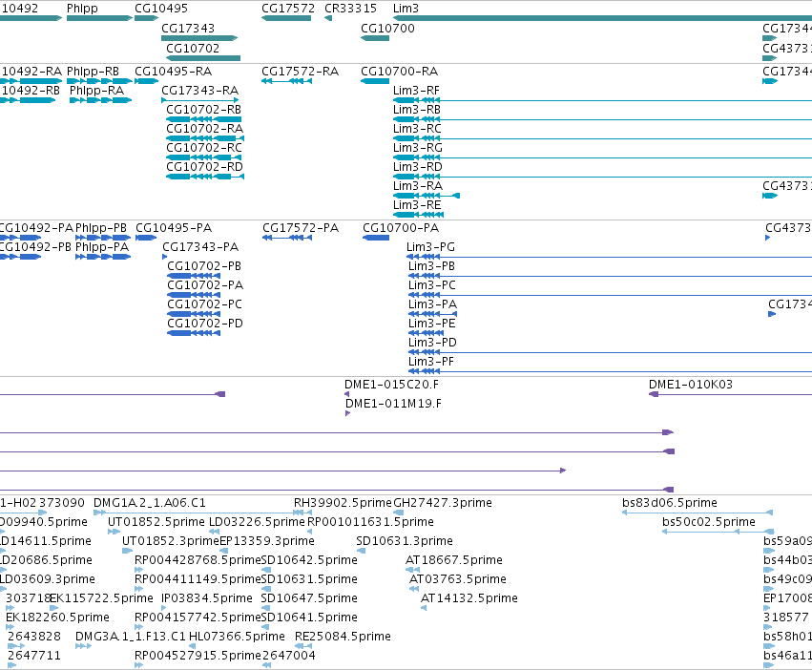Click the "DME1-011M19.F" BAC end label

pos(393,404)
